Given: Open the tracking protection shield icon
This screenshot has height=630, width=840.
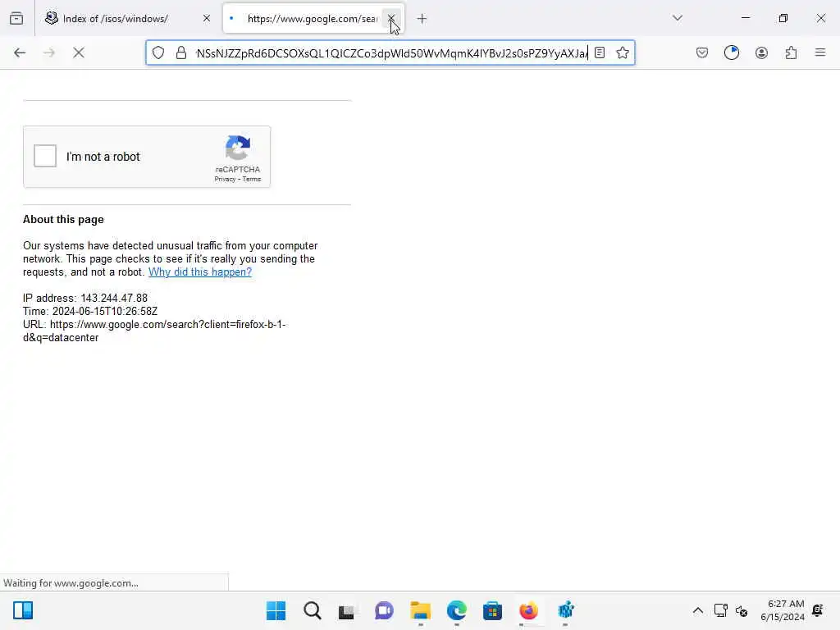Looking at the screenshot, I should click(158, 52).
